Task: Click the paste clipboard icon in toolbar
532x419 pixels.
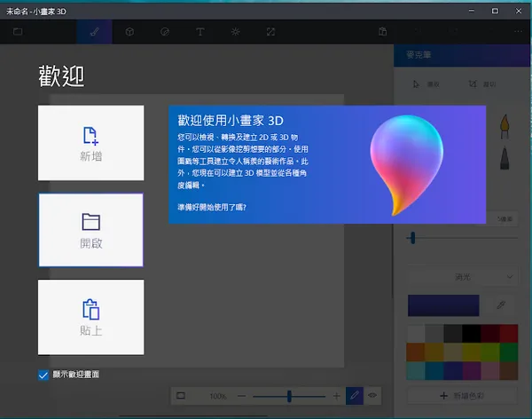Action: [x=382, y=32]
